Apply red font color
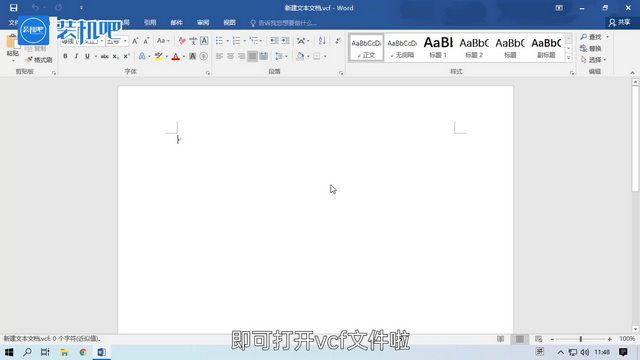The image size is (640, 360). (176, 56)
